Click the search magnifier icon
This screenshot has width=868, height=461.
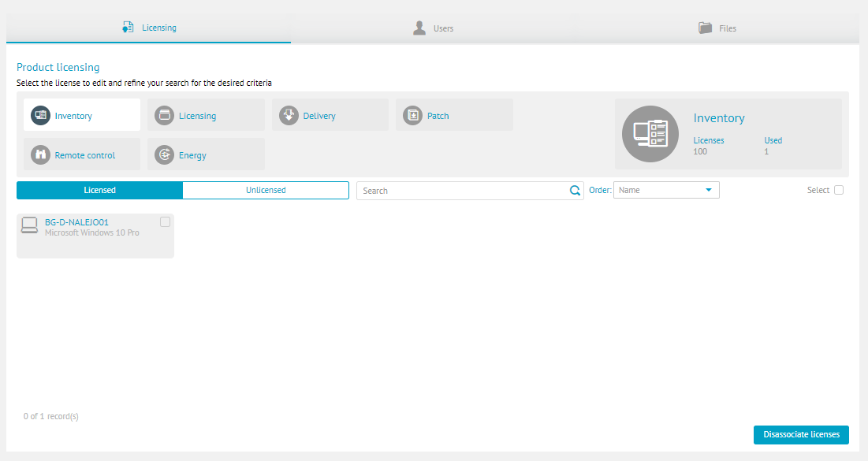tap(576, 191)
